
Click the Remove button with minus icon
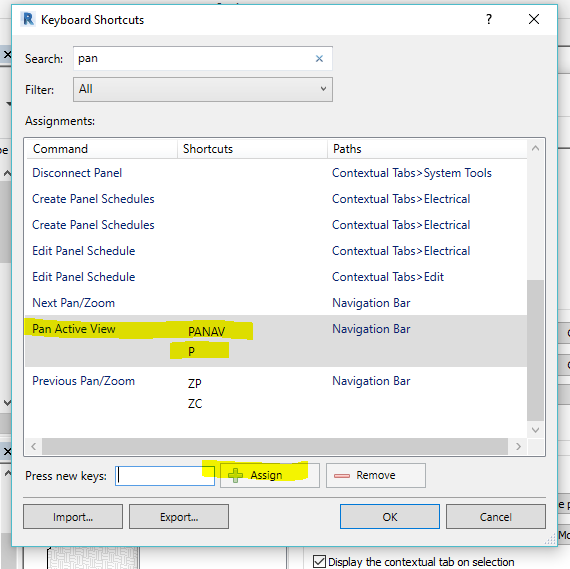(376, 475)
